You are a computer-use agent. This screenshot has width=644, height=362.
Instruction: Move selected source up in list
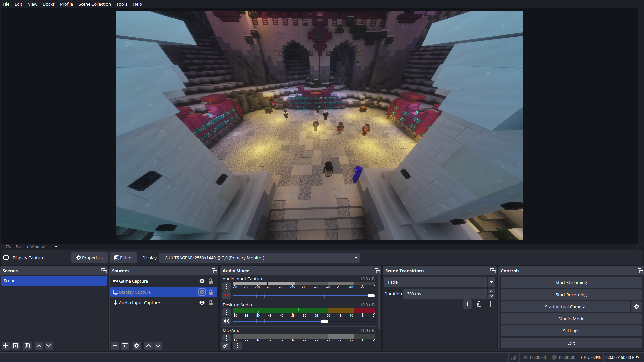tap(148, 346)
